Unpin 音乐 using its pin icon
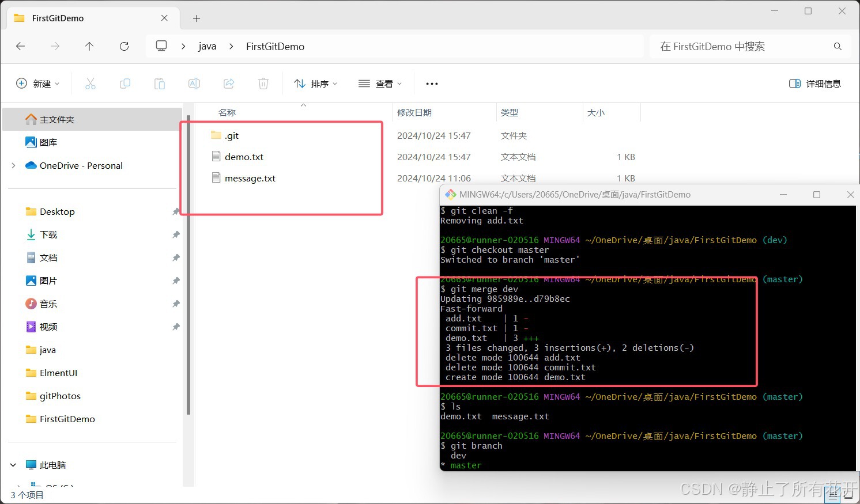This screenshot has width=860, height=504. click(176, 304)
